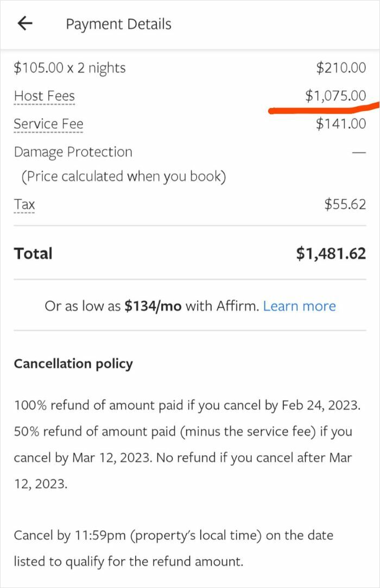Tap the Total label
Viewport: 380px width, 588px height.
click(x=33, y=254)
